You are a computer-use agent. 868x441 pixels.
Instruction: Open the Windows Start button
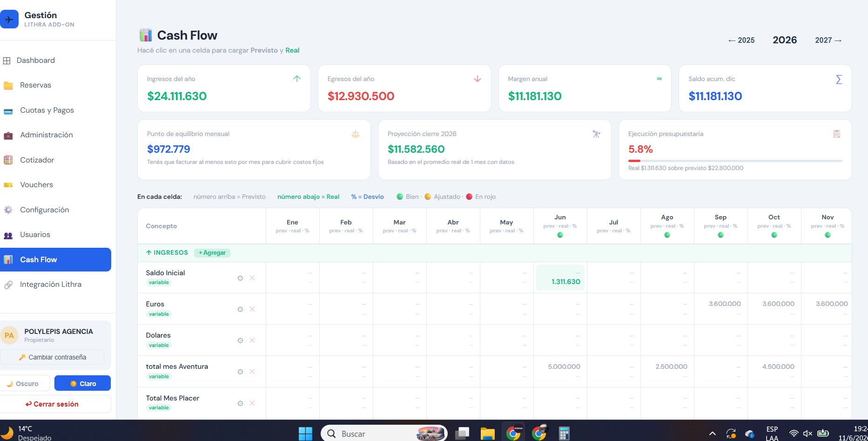[x=305, y=434]
